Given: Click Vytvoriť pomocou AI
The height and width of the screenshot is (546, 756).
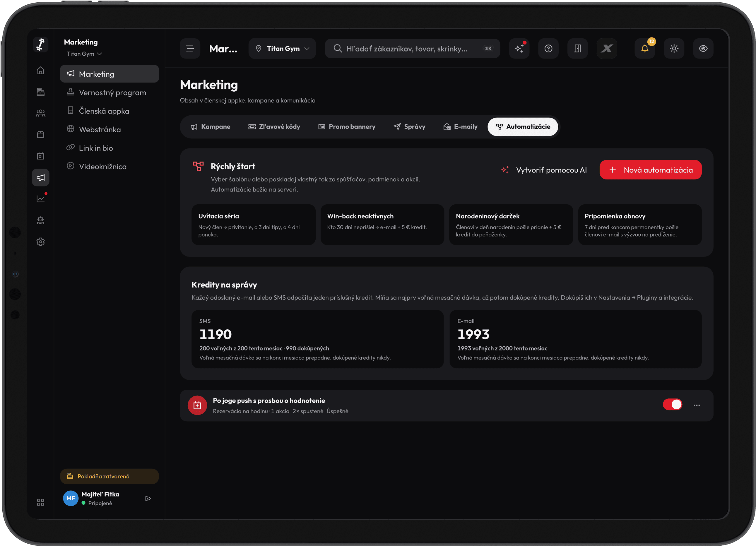Looking at the screenshot, I should click(x=544, y=170).
